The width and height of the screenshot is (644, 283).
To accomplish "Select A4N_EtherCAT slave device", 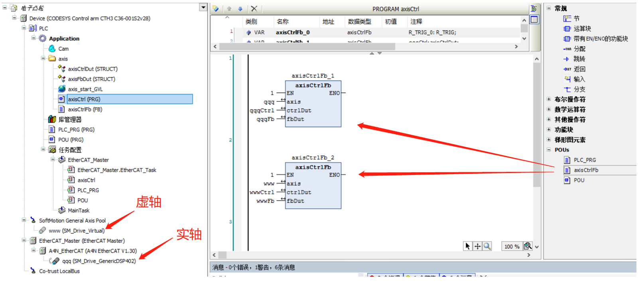I will (x=93, y=251).
